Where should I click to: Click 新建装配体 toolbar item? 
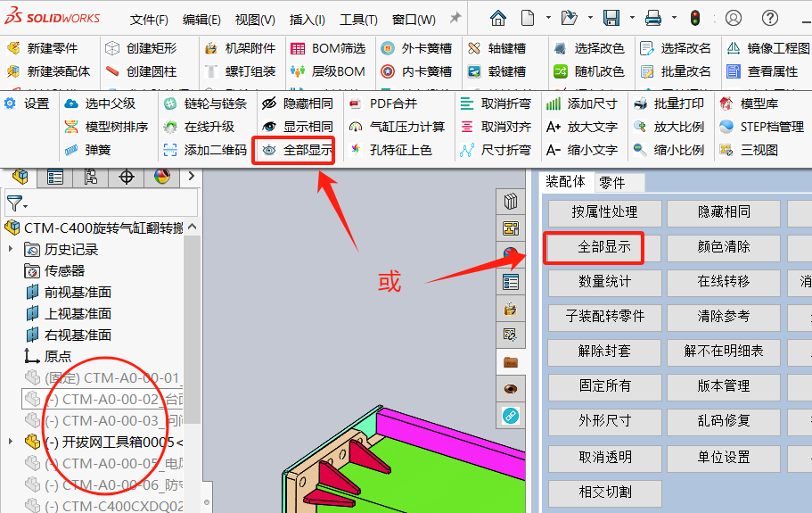[49, 71]
